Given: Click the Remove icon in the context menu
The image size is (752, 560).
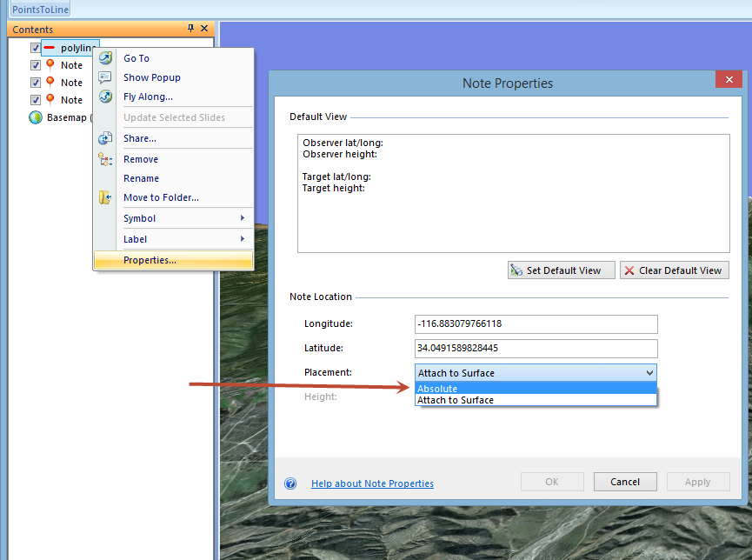Looking at the screenshot, I should pyautogui.click(x=105, y=159).
